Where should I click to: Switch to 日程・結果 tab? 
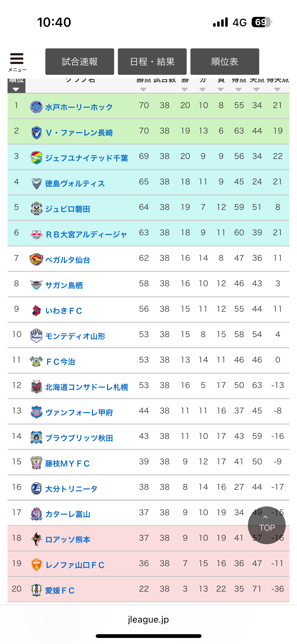click(152, 62)
